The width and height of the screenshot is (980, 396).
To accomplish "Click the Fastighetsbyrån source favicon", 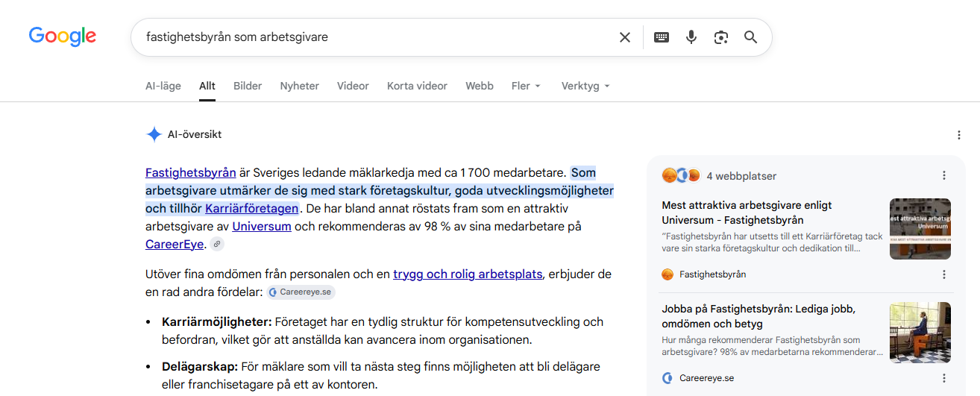I will 668,274.
